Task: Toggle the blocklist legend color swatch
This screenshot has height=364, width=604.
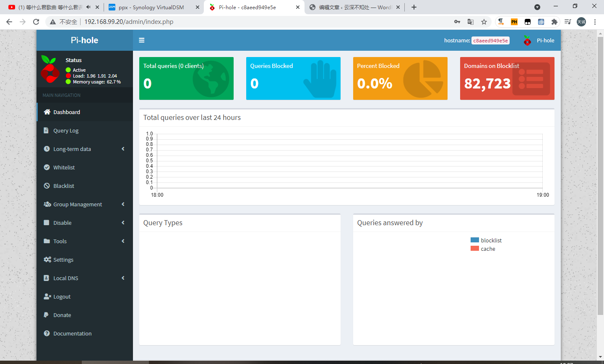Action: [475, 240]
